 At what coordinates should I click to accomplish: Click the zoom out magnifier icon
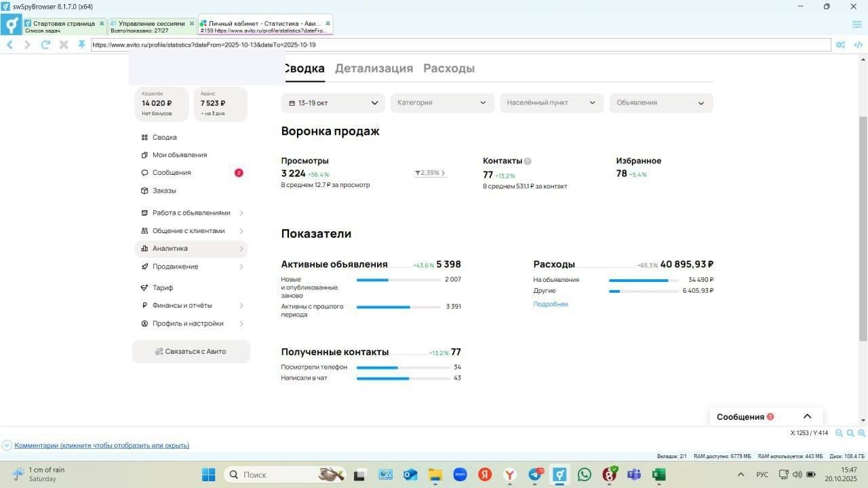click(x=840, y=433)
